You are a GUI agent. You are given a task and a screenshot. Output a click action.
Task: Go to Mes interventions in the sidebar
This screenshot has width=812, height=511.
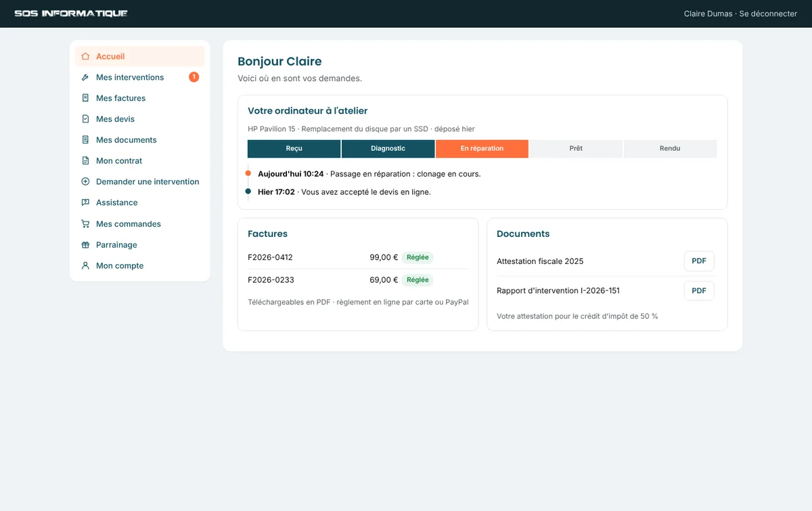(x=140, y=77)
